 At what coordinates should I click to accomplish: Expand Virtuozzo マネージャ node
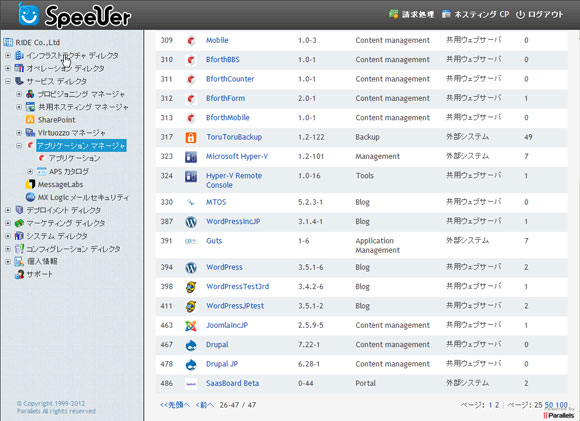coord(19,132)
